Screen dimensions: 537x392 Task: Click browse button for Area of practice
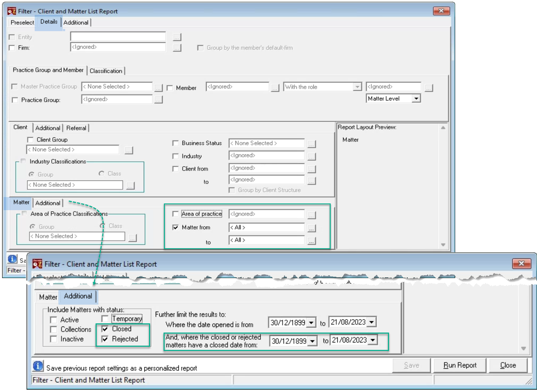coord(312,215)
